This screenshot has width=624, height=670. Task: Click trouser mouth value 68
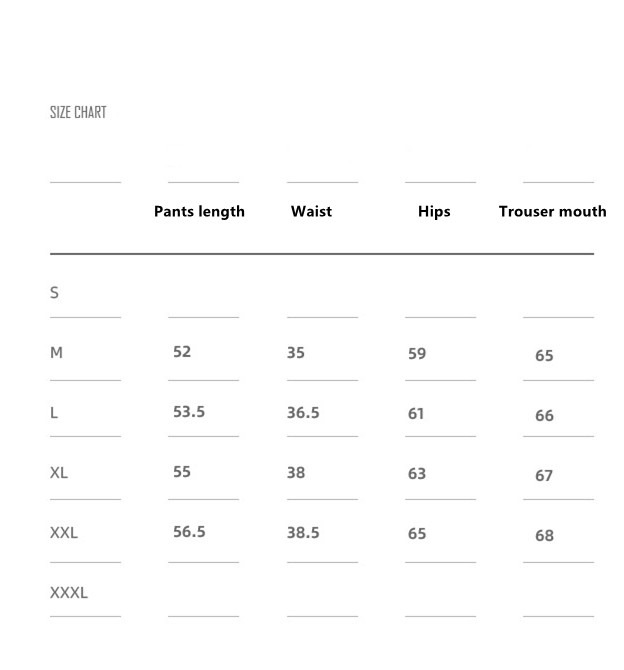(544, 536)
